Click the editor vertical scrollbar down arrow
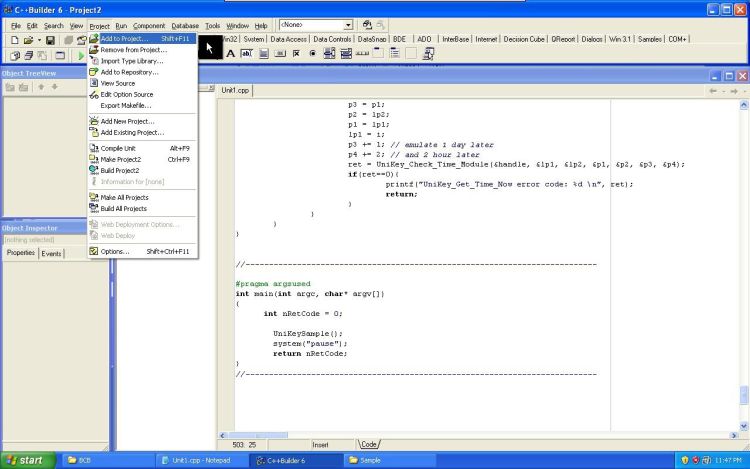 (744, 425)
